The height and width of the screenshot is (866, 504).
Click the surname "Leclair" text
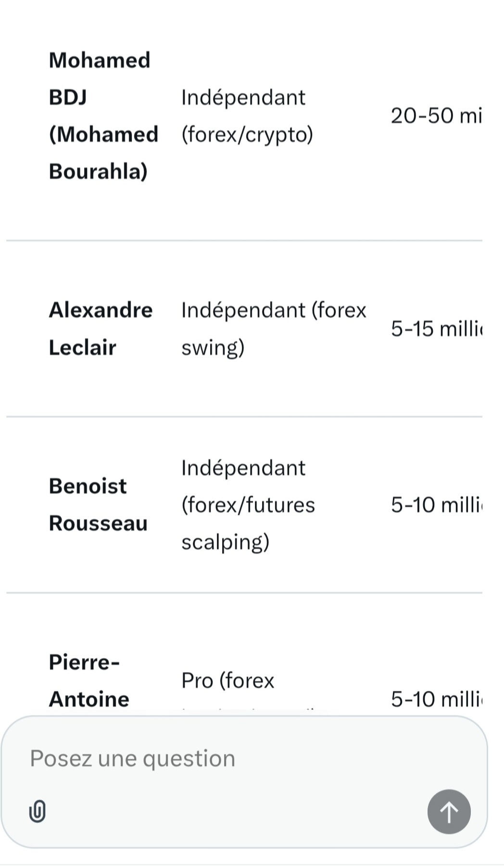82,348
